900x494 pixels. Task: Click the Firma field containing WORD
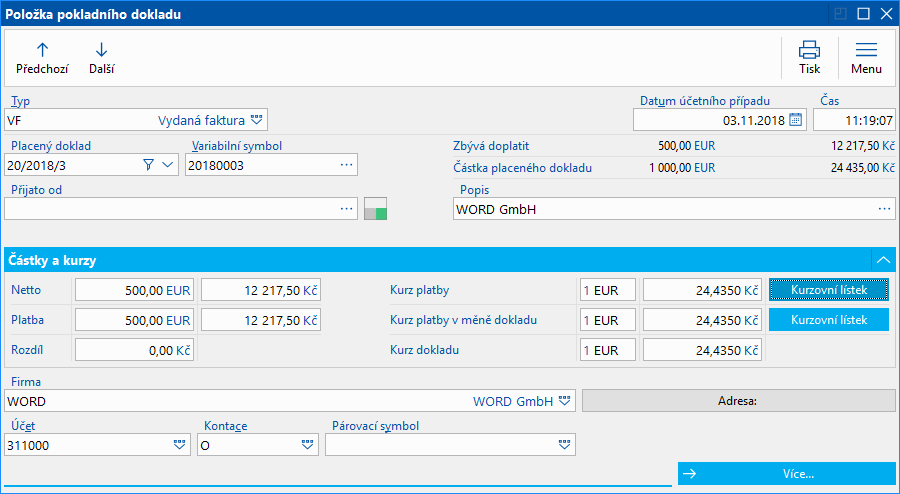click(x=290, y=401)
